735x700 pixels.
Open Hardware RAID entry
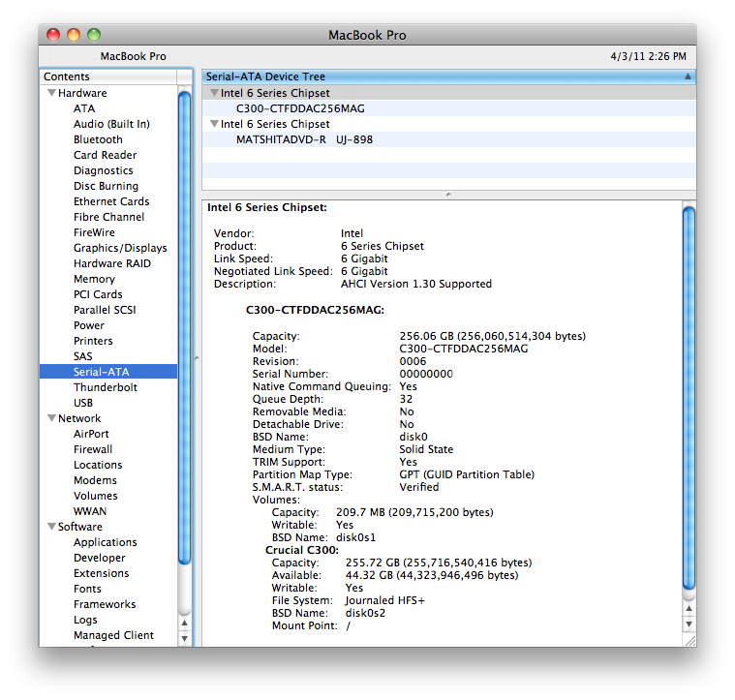pos(112,262)
